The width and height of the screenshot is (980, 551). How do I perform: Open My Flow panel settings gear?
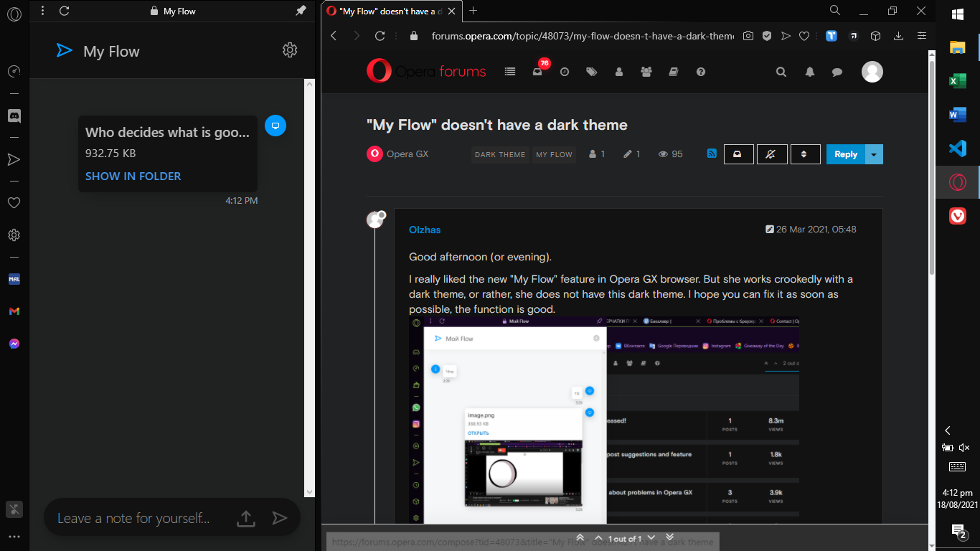[290, 50]
